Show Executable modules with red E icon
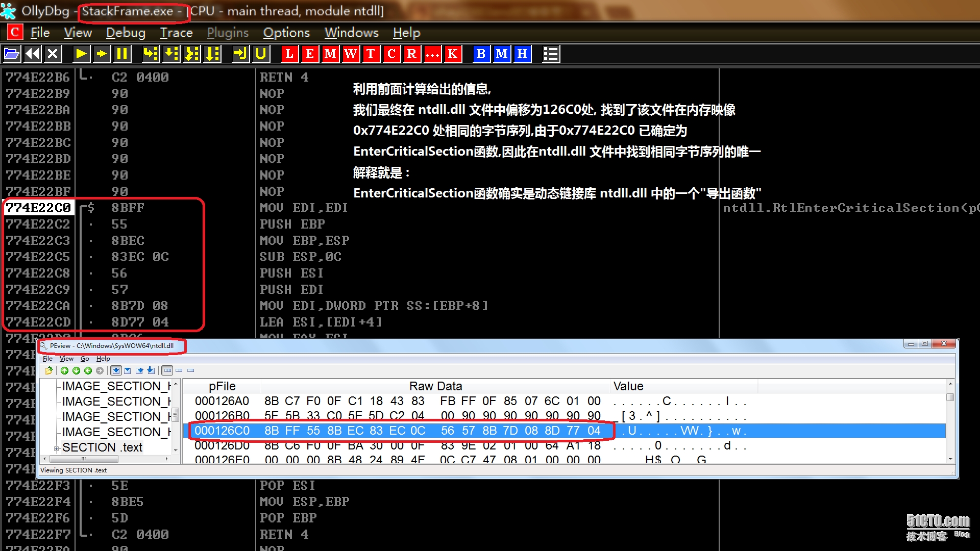980x551 pixels. pos(310,54)
